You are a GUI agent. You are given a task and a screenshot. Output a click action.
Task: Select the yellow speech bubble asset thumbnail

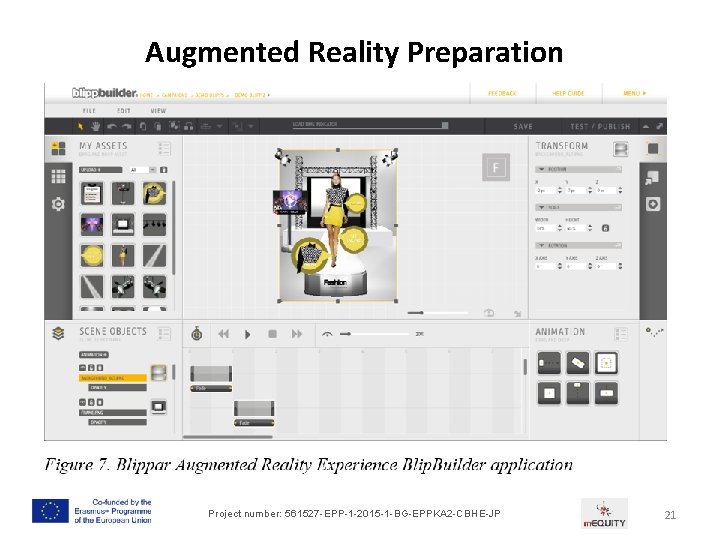tap(92, 256)
